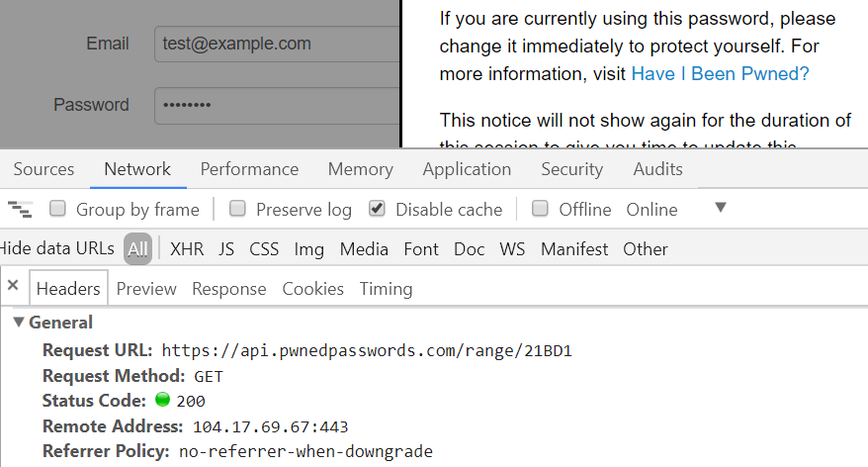
Task: Collapse the General section
Action: (x=18, y=322)
